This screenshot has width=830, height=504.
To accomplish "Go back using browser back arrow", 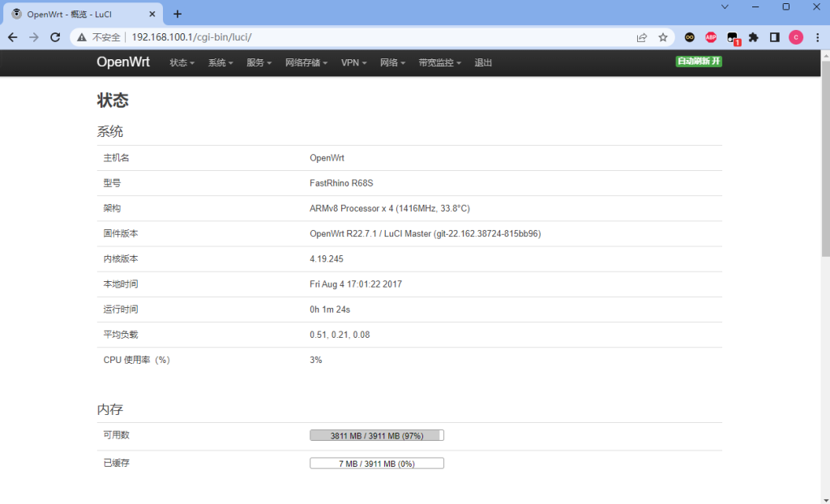I will pyautogui.click(x=13, y=37).
